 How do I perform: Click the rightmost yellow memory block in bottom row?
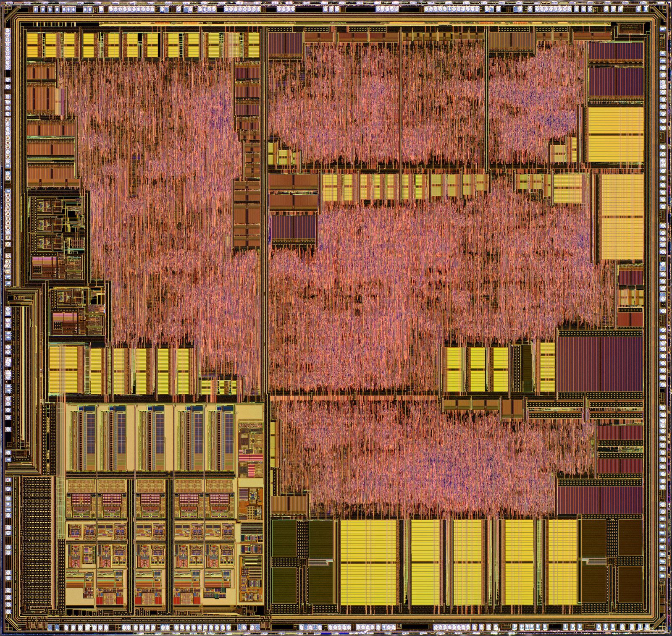point(562,563)
